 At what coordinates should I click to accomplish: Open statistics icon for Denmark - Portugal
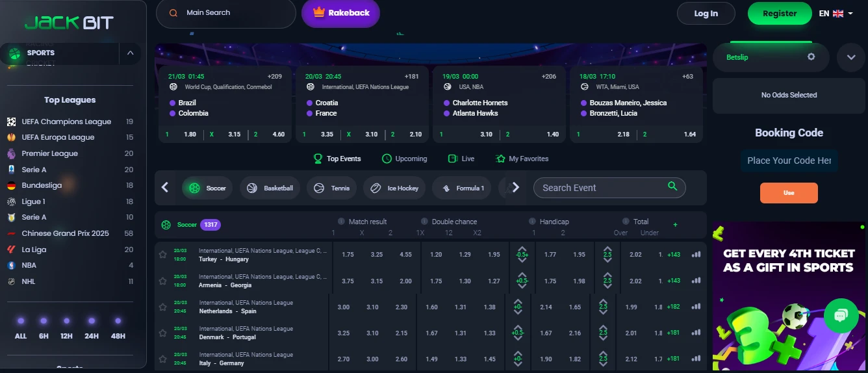696,333
